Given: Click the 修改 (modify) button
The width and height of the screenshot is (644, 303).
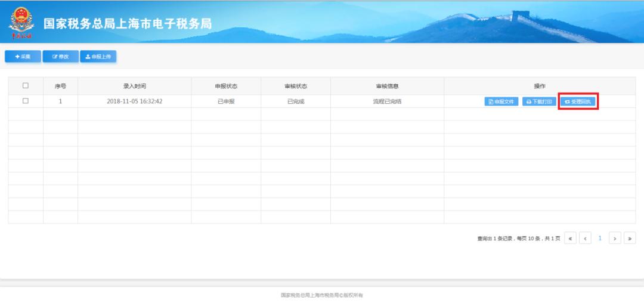Looking at the screenshot, I should pos(60,57).
